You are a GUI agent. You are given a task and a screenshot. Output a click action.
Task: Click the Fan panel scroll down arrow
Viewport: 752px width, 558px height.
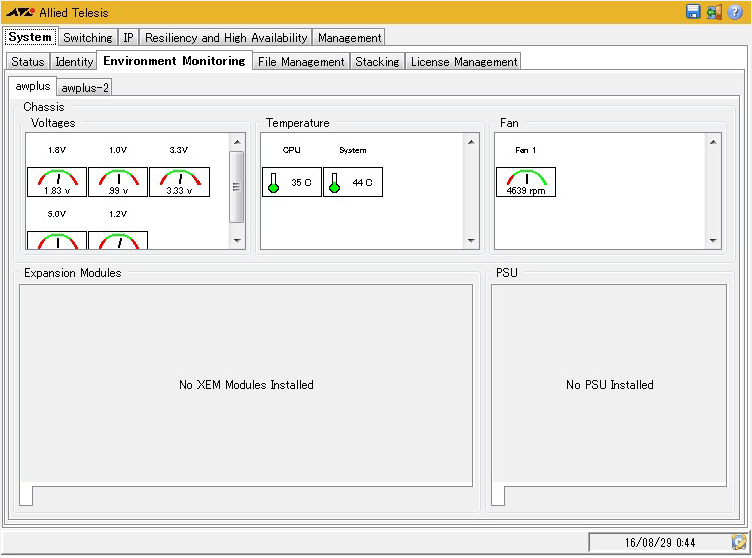[x=713, y=240]
